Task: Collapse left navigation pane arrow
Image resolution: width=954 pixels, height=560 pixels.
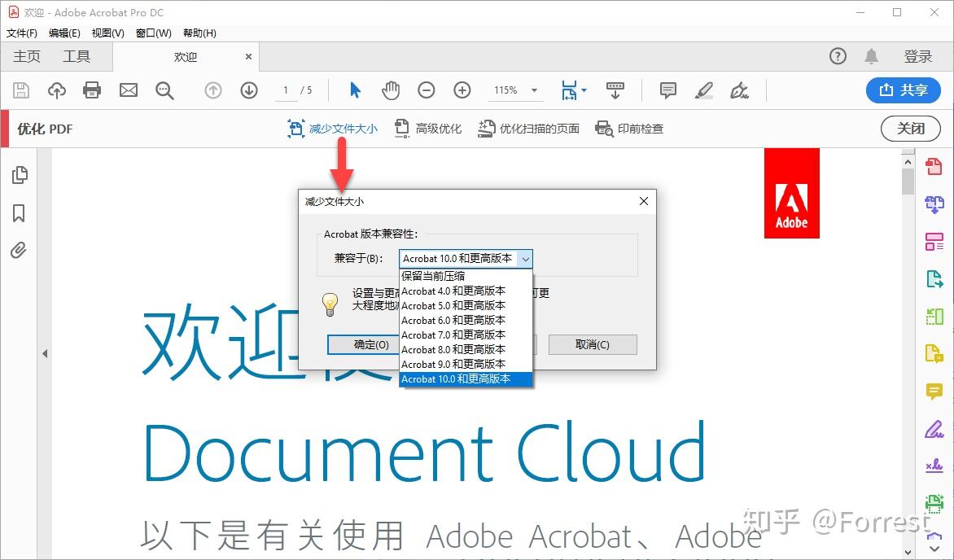Action: pos(45,353)
